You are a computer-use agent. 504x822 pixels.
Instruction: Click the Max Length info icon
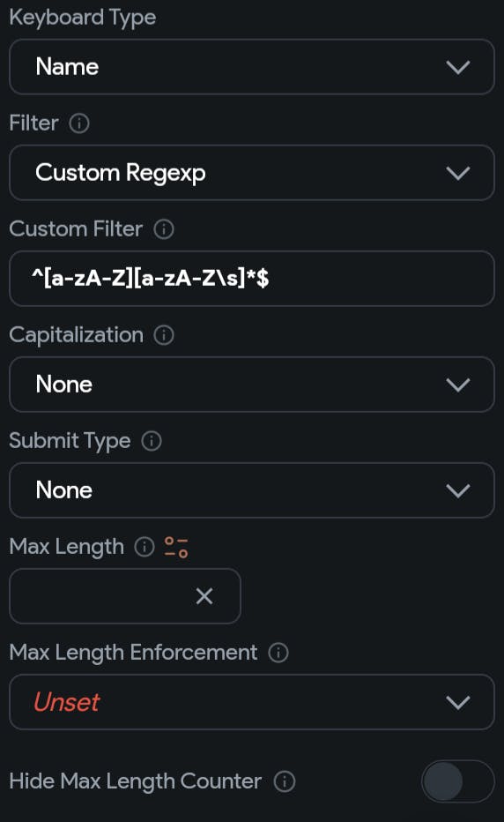145,547
